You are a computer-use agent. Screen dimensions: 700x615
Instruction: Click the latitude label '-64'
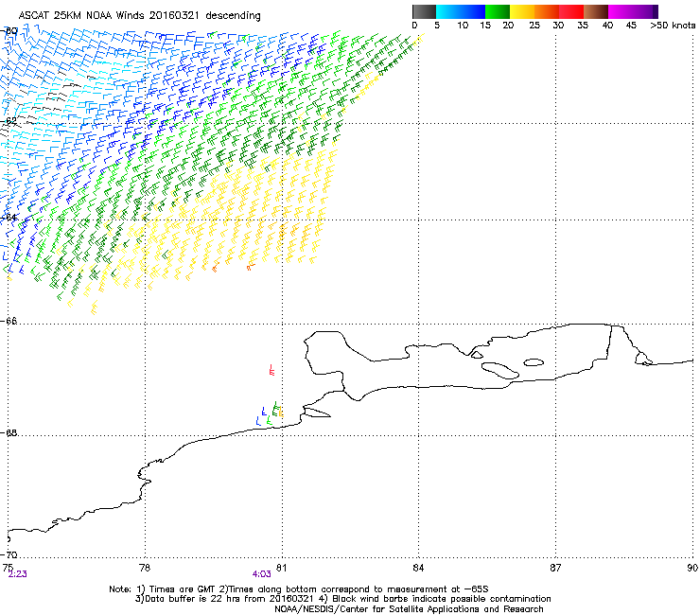(9, 218)
